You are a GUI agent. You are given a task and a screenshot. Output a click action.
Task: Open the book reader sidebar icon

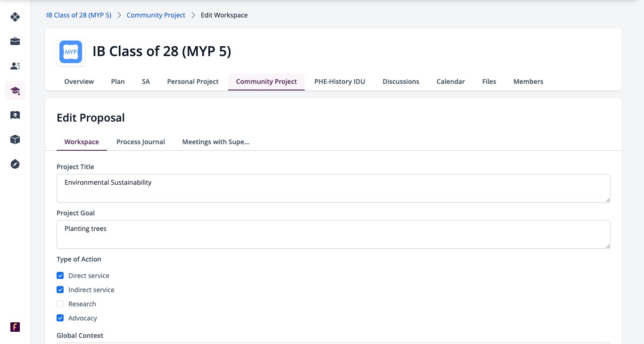coord(15,115)
